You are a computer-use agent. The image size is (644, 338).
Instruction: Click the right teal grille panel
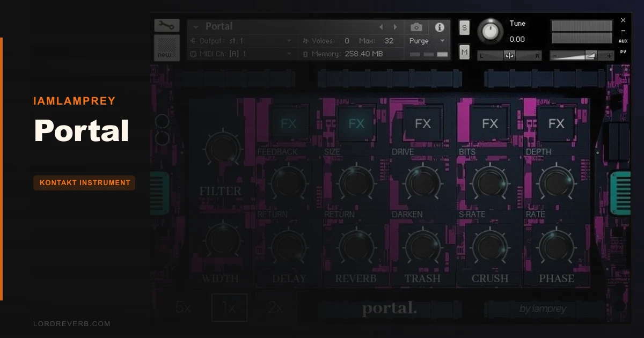pyautogui.click(x=620, y=193)
